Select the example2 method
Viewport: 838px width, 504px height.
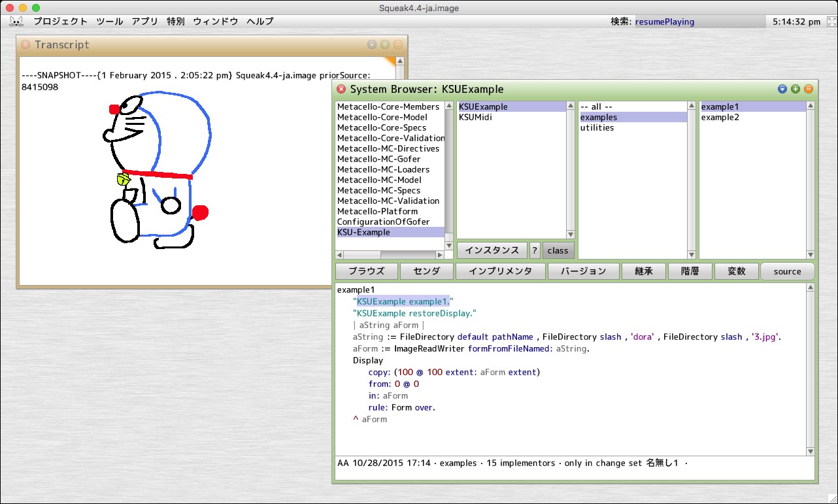[754, 117]
